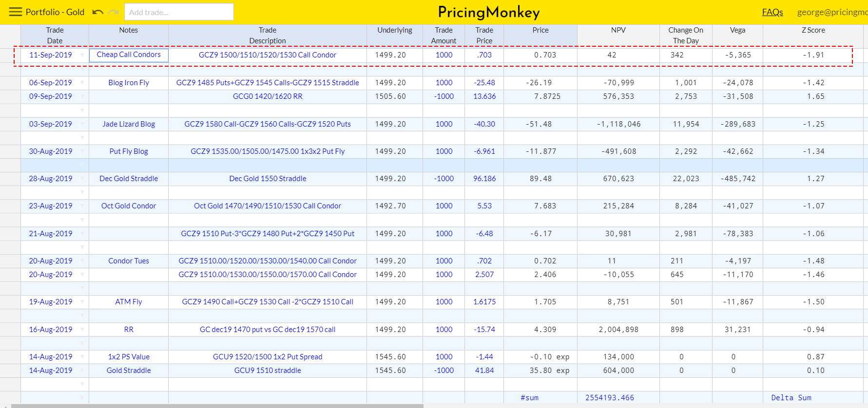This screenshot has height=408, width=868.
Task: Open the FAQs link
Action: click(x=772, y=12)
